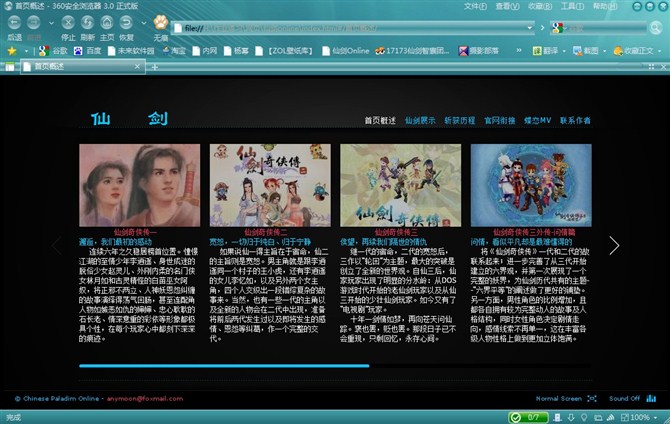Toggle Normal Screen fullscreen icon
The height and width of the screenshot is (424, 670).
tap(592, 398)
